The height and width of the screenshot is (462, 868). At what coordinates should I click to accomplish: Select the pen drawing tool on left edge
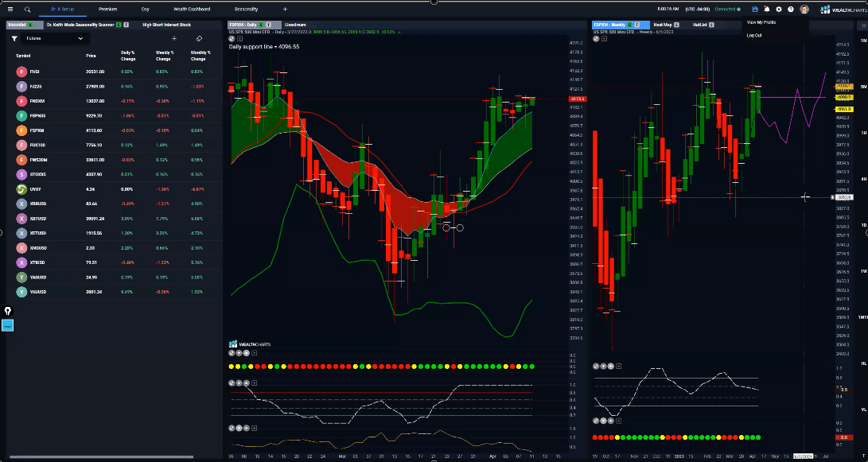(8, 312)
